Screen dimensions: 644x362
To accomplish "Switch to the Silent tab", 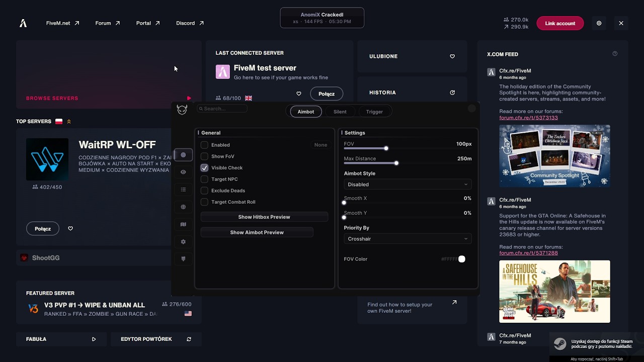I will pyautogui.click(x=340, y=112).
